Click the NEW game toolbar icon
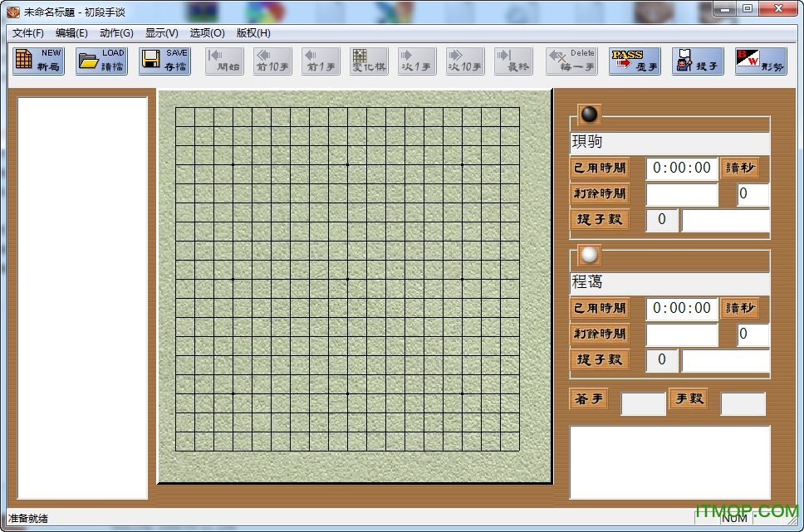Screen dimensions: 804x532 38,61
